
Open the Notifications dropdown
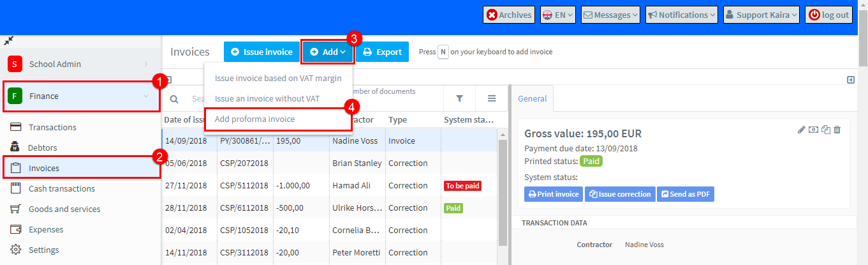(x=682, y=15)
